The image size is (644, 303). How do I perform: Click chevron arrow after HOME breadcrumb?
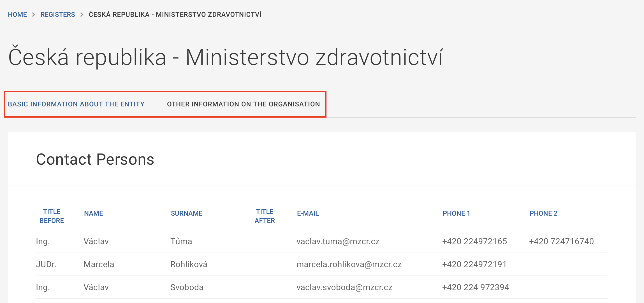click(x=34, y=15)
